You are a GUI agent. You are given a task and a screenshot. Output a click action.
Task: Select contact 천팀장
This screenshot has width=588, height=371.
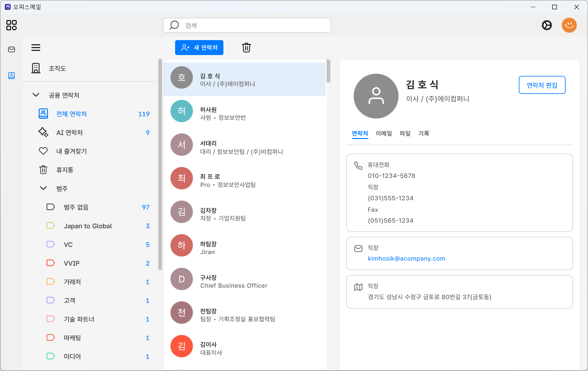click(245, 314)
